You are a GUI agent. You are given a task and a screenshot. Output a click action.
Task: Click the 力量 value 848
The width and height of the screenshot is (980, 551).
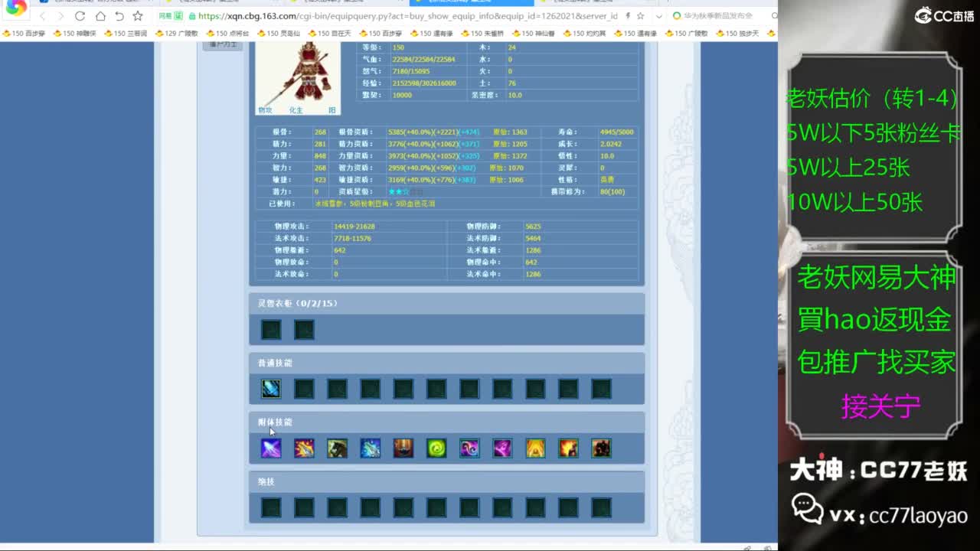320,156
